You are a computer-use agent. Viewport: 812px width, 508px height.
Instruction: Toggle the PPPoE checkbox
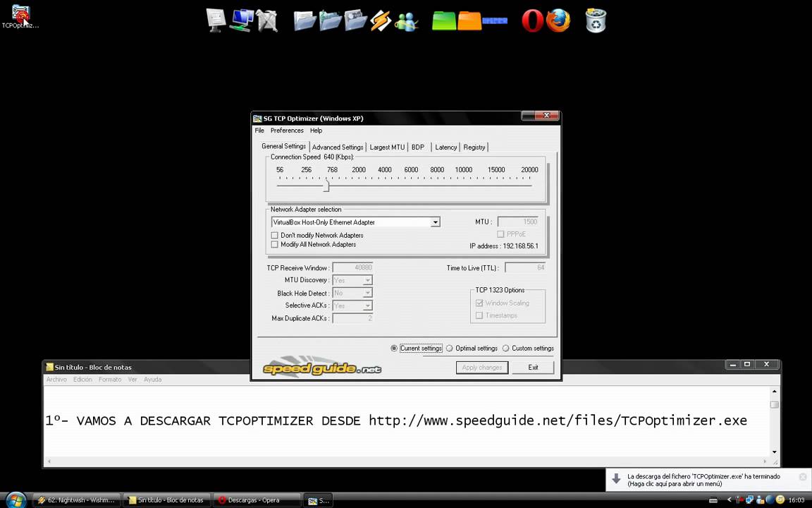coord(500,234)
